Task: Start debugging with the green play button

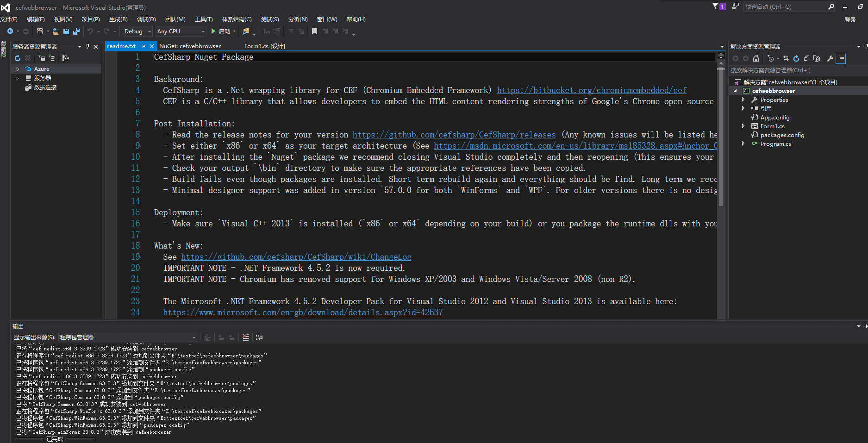Action: [213, 31]
